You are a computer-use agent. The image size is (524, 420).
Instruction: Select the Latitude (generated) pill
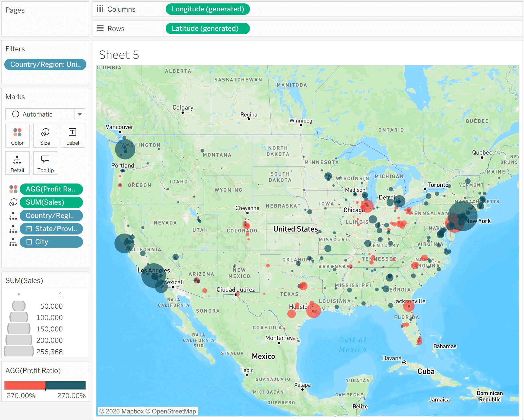click(208, 28)
